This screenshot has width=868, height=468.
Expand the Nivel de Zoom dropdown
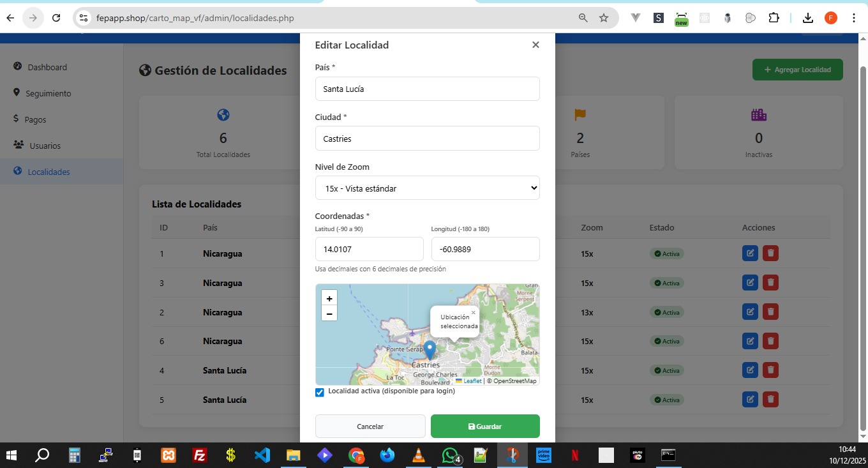[427, 188]
